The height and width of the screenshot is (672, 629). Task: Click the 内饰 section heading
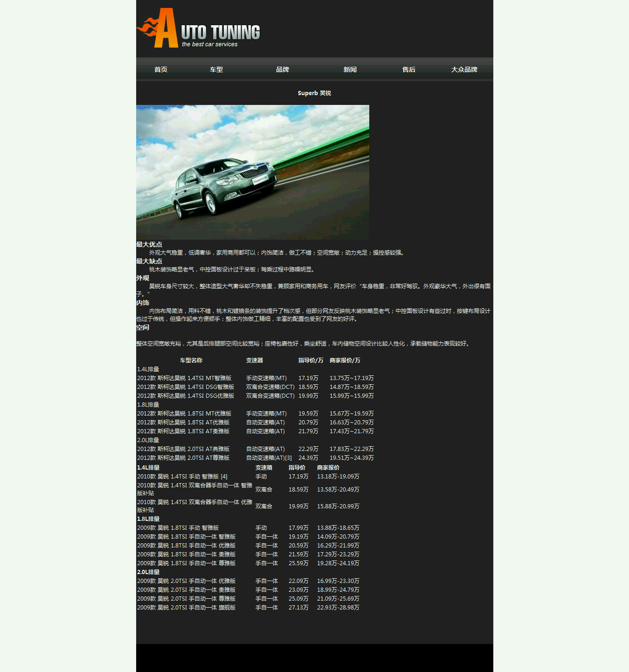click(143, 303)
